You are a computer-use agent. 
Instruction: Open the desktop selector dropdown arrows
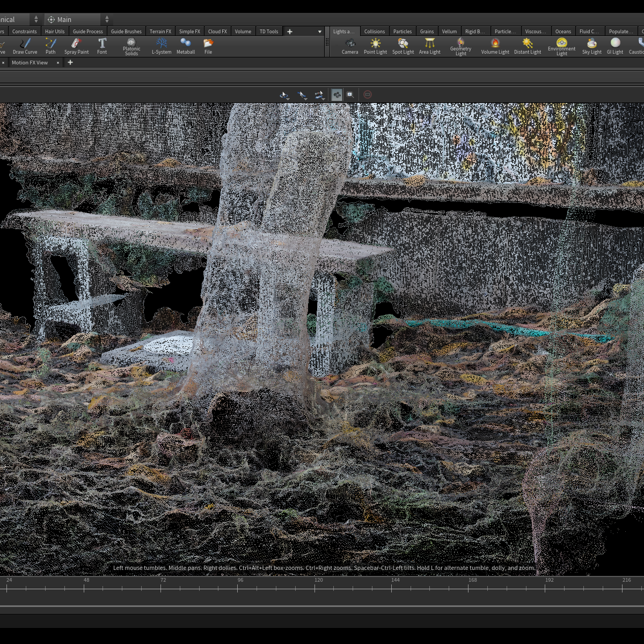[x=36, y=19]
